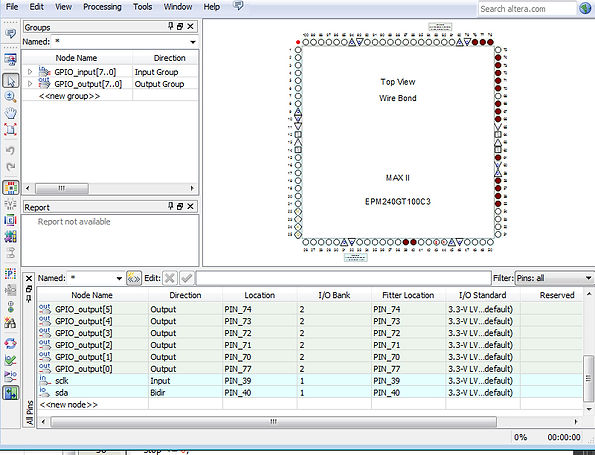Float the Report panel
595x455 pixels.
click(180, 206)
